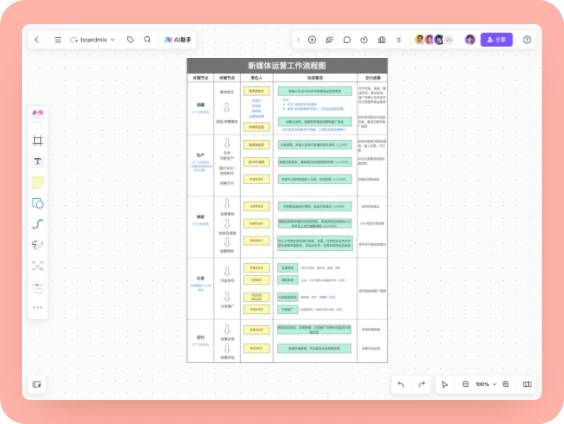Select the mind map tool
The width and height of the screenshot is (564, 424).
[x=38, y=266]
